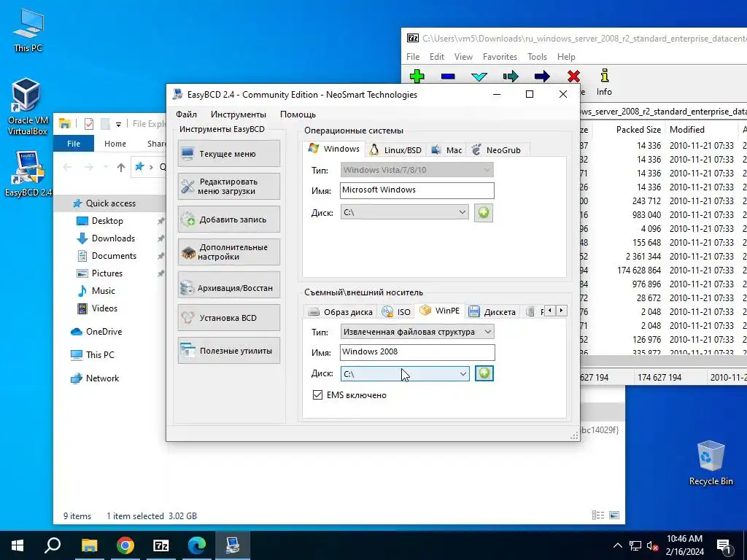Open Текущее меню in EasyBCD sidebar

[228, 154]
